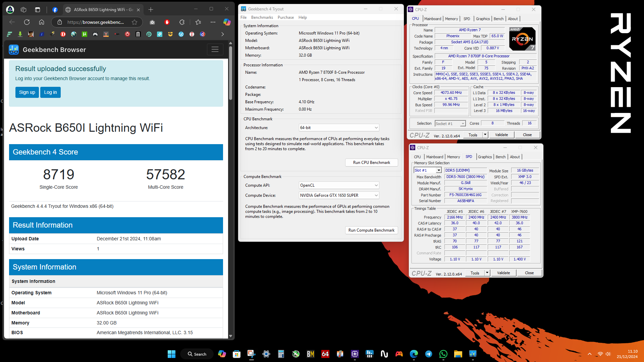The width and height of the screenshot is (644, 362).
Task: Launch AIDA64 from the taskbar
Action: tap(325, 354)
